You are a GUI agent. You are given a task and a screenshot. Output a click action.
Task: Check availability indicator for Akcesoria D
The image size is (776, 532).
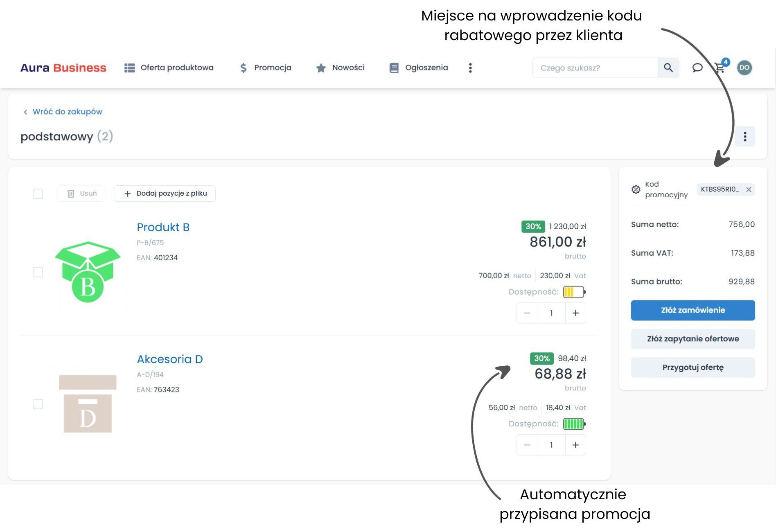coord(574,424)
